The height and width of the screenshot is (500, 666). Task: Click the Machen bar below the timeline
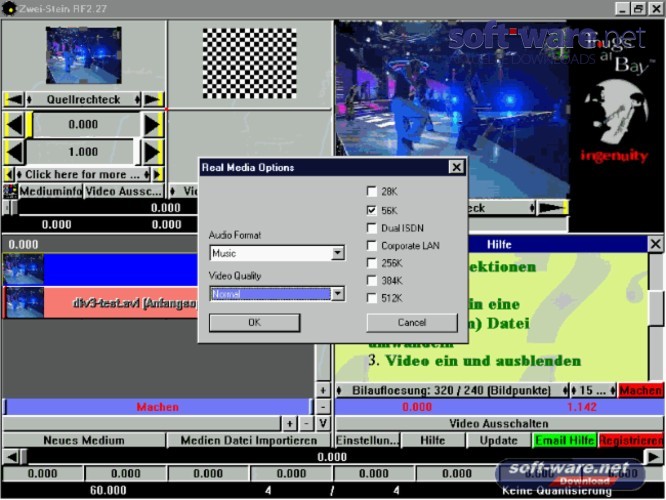(x=158, y=407)
